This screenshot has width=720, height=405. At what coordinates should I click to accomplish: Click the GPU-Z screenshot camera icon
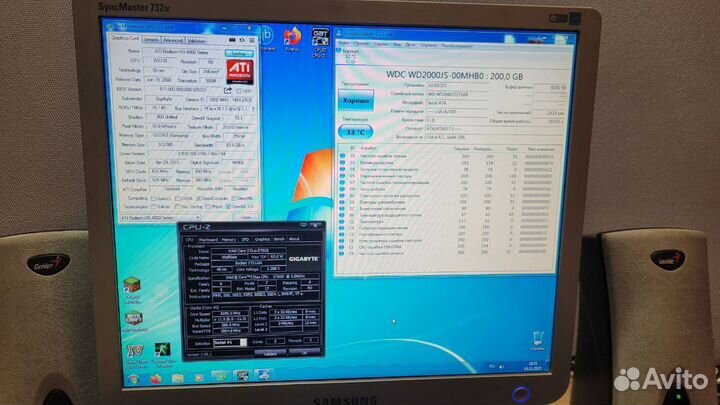[x=232, y=40]
